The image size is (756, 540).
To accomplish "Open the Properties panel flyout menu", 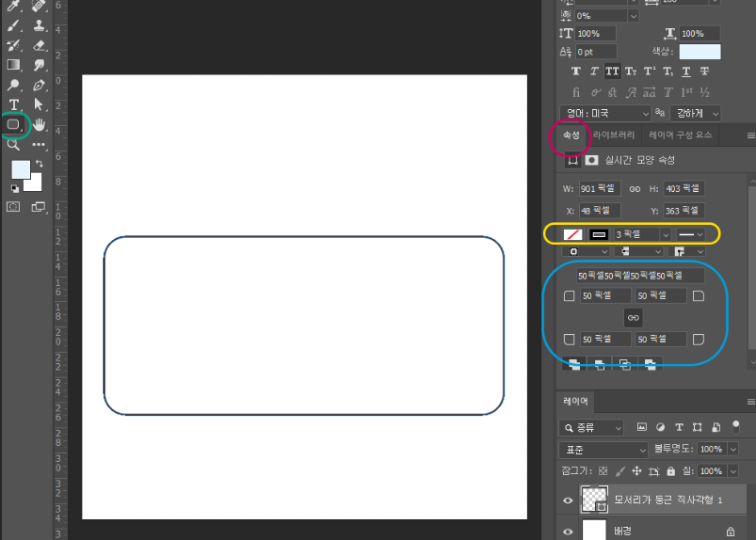I will pyautogui.click(x=750, y=135).
